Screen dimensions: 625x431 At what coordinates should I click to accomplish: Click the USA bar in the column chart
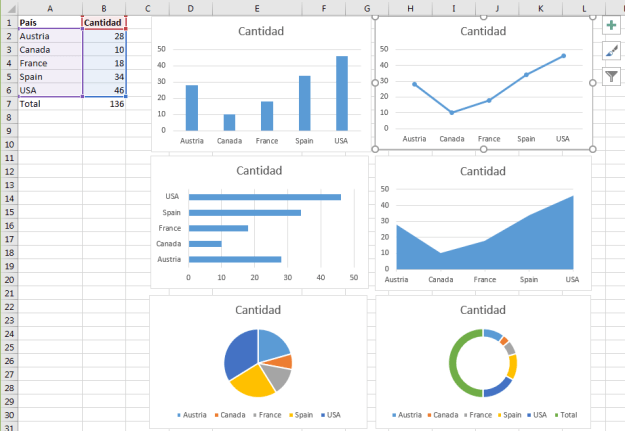[x=342, y=93]
